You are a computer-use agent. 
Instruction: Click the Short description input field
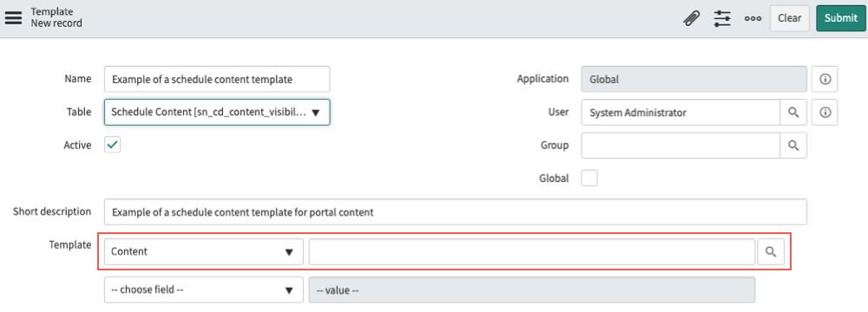[456, 211]
